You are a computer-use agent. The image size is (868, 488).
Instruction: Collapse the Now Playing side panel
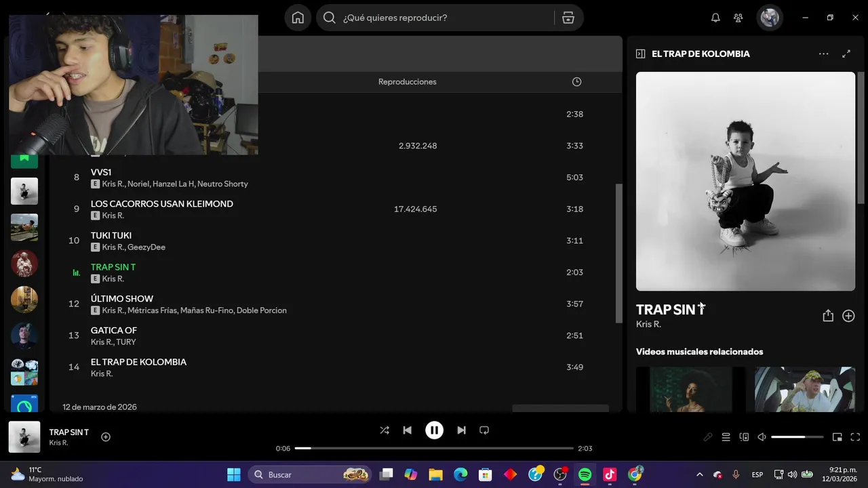(x=640, y=54)
